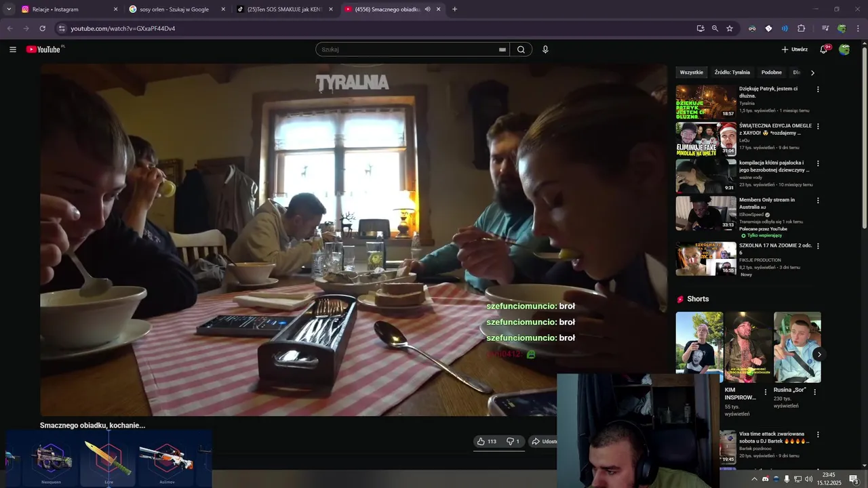
Task: Show more Shorts with the arrow
Action: (819, 354)
